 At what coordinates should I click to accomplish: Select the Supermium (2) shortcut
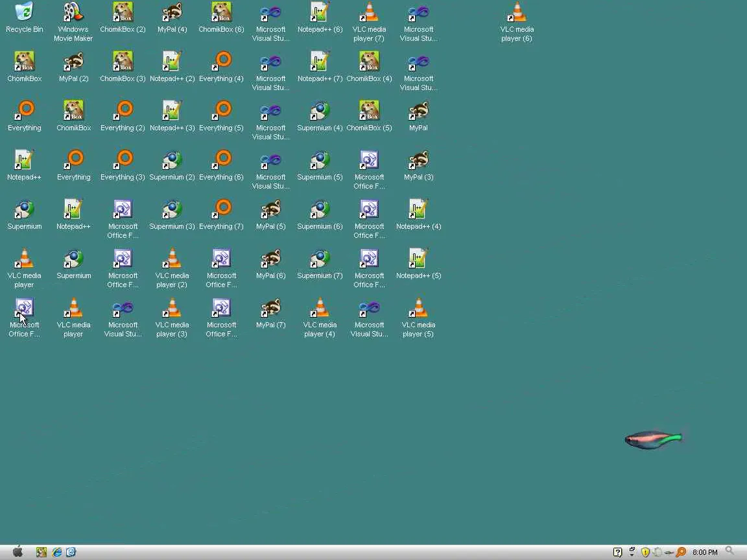[x=172, y=165]
